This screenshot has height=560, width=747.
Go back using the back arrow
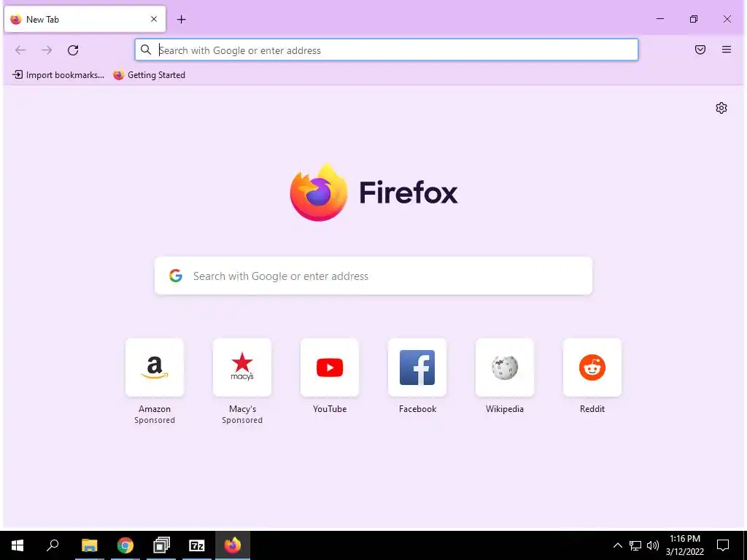(x=20, y=50)
